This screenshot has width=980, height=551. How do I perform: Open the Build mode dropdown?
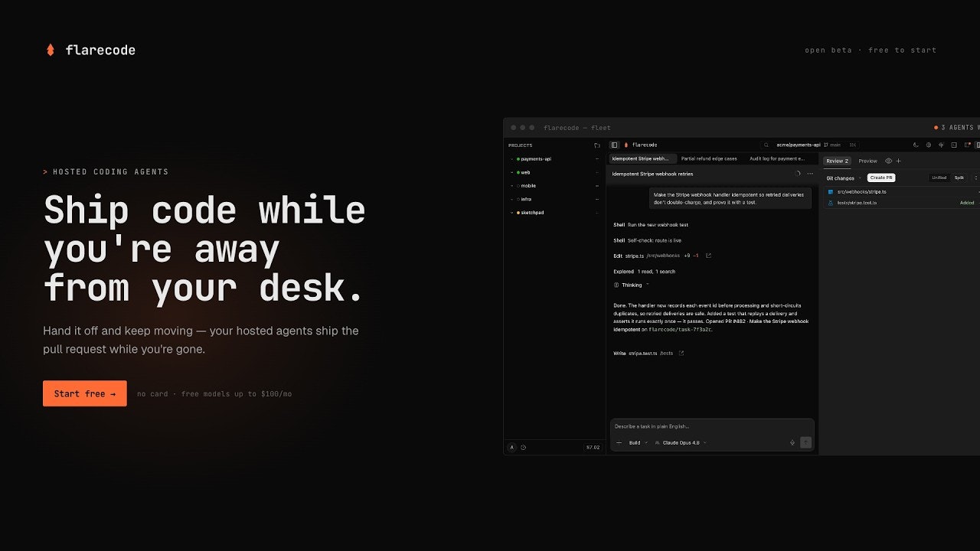click(x=639, y=442)
